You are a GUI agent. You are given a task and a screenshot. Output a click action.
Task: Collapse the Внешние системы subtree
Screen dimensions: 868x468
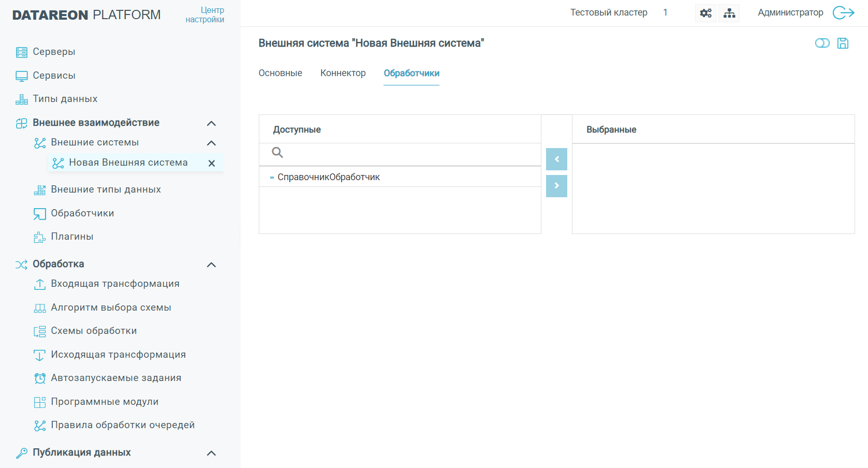[x=211, y=143]
